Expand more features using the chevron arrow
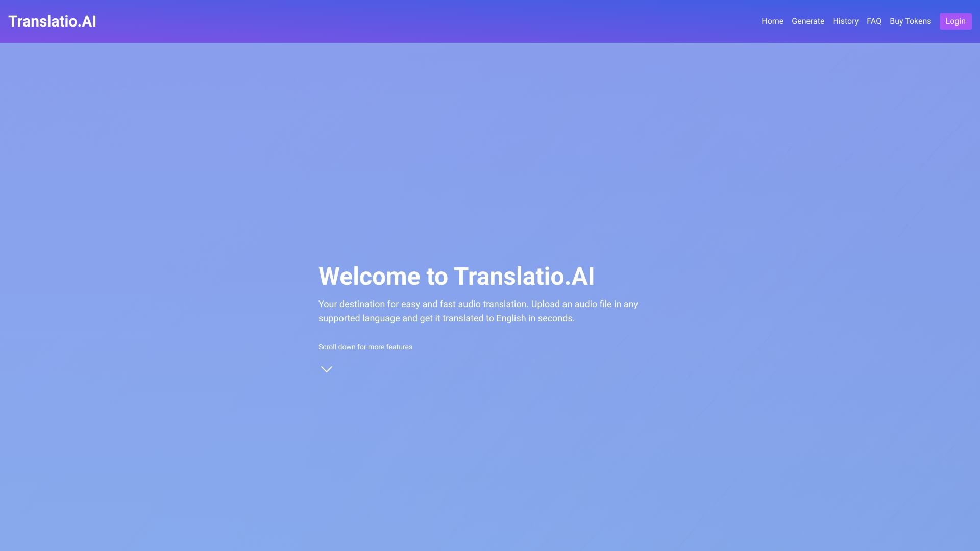The height and width of the screenshot is (551, 980). pyautogui.click(x=326, y=368)
